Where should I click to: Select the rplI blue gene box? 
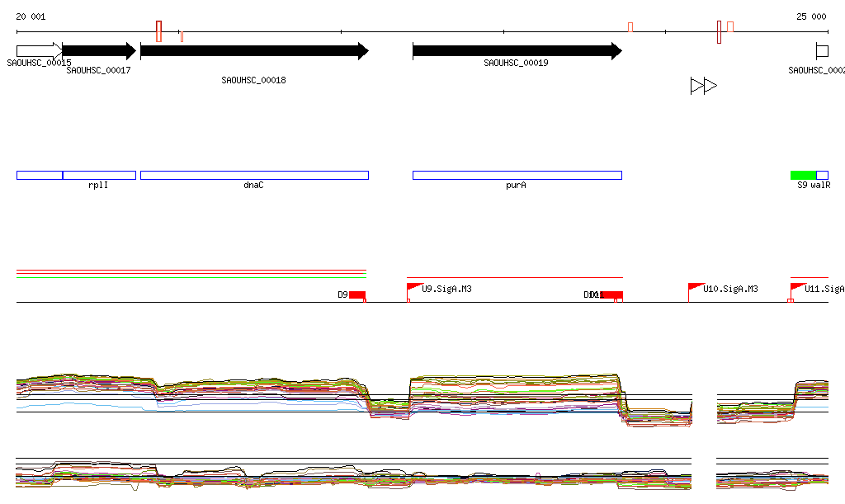pyautogui.click(x=99, y=175)
